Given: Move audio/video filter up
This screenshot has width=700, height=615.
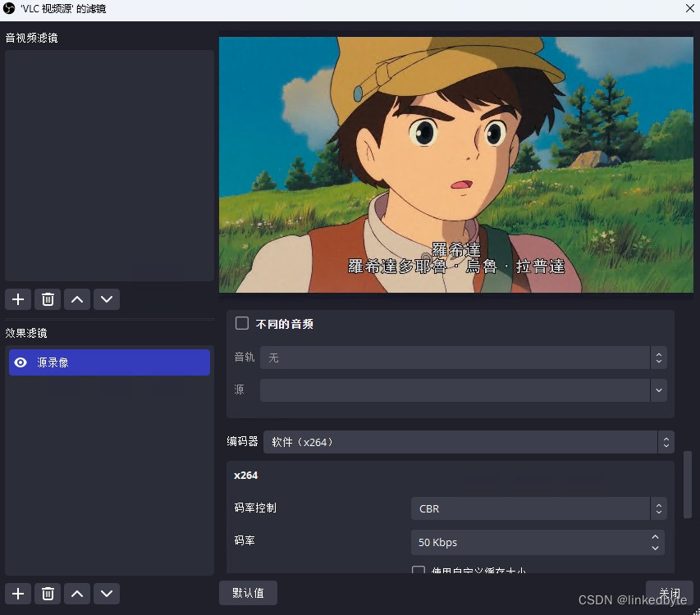Looking at the screenshot, I should pyautogui.click(x=77, y=299).
